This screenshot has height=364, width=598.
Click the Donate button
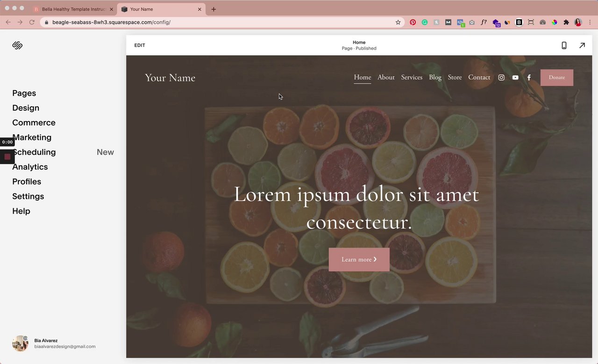[x=557, y=78]
